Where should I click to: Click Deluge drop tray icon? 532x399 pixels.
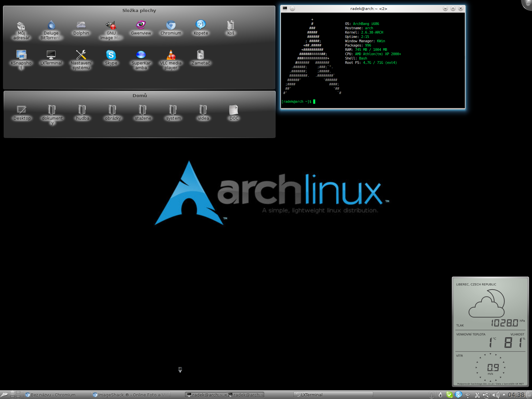(x=441, y=395)
